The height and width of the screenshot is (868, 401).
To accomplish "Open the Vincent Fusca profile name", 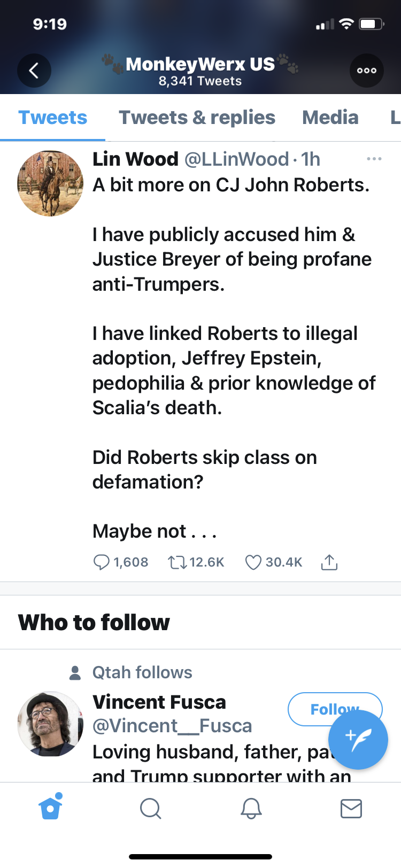I will (159, 702).
